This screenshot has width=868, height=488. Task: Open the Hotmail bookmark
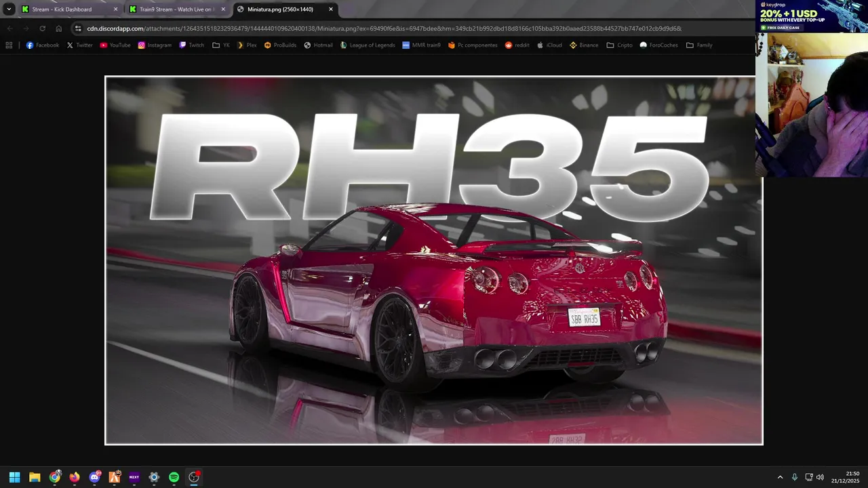click(x=318, y=45)
